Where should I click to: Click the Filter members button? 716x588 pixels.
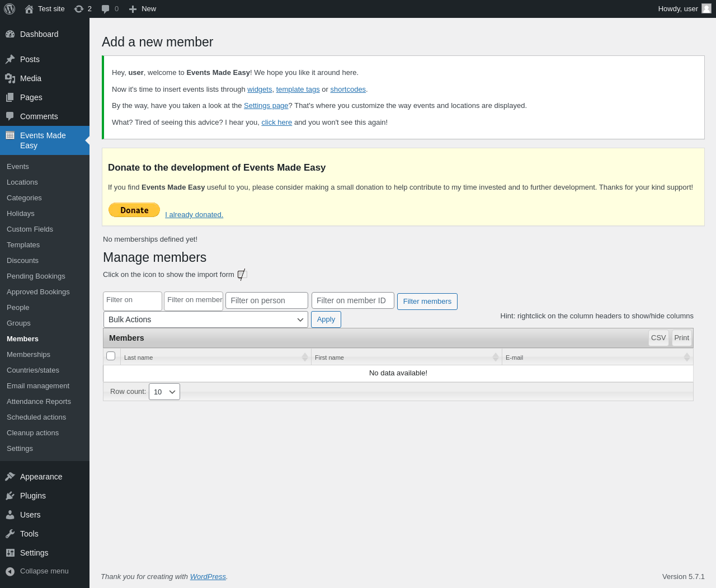(x=427, y=302)
